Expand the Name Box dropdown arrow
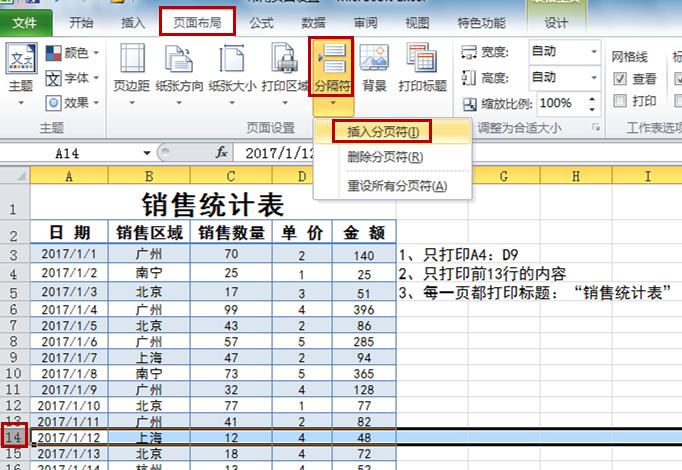Screen dimensions: 682x470 [147, 153]
